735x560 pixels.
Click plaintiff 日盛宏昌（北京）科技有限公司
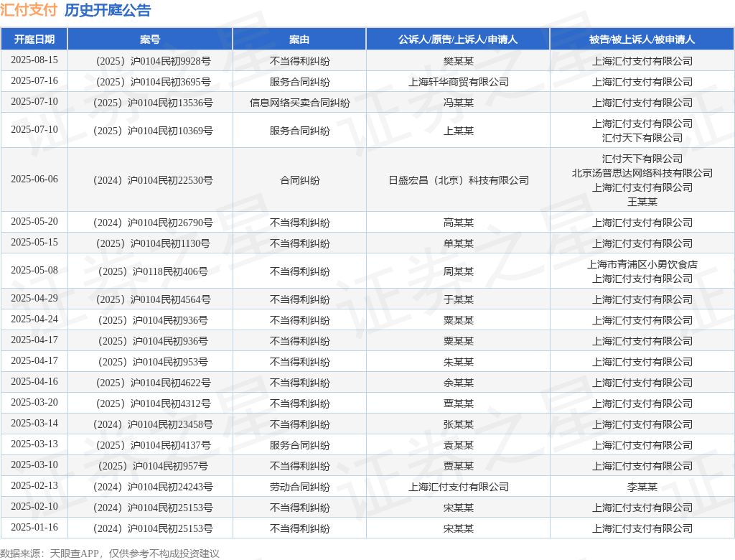[459, 181]
